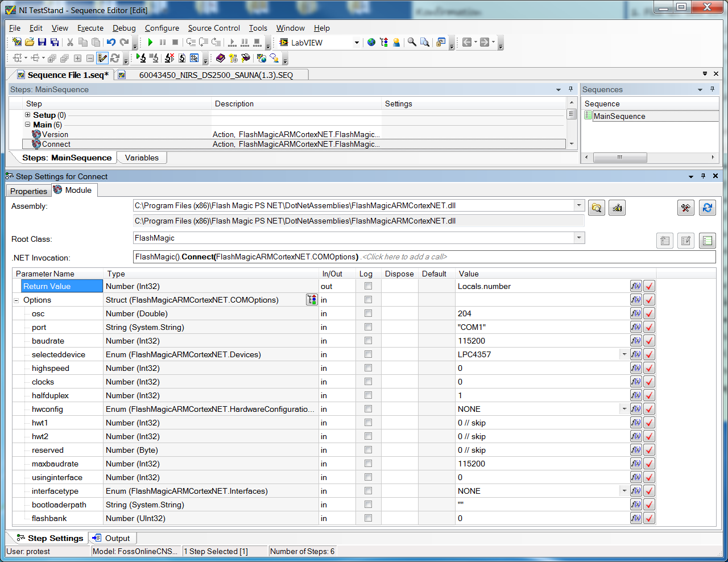Viewport: 728px width, 562px height.
Task: Click the refresh/reload icon in second toolbar
Action: coord(115,58)
